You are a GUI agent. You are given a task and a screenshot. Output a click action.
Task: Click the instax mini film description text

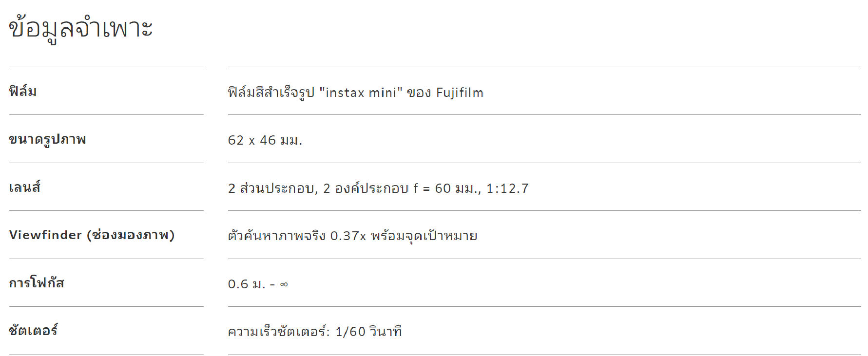[355, 92]
